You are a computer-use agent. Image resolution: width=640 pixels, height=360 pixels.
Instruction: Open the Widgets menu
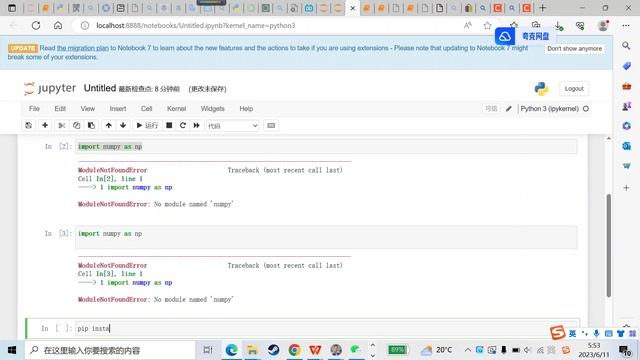pos(213,109)
